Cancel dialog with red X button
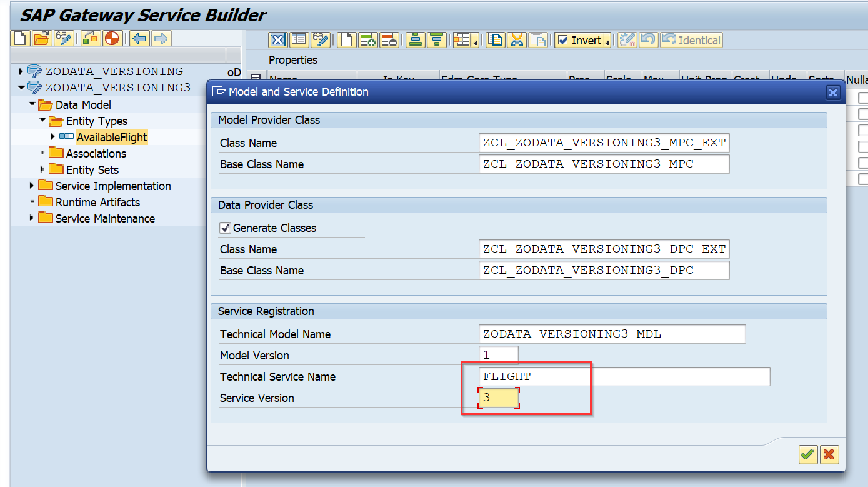This screenshot has height=487, width=868. point(829,454)
